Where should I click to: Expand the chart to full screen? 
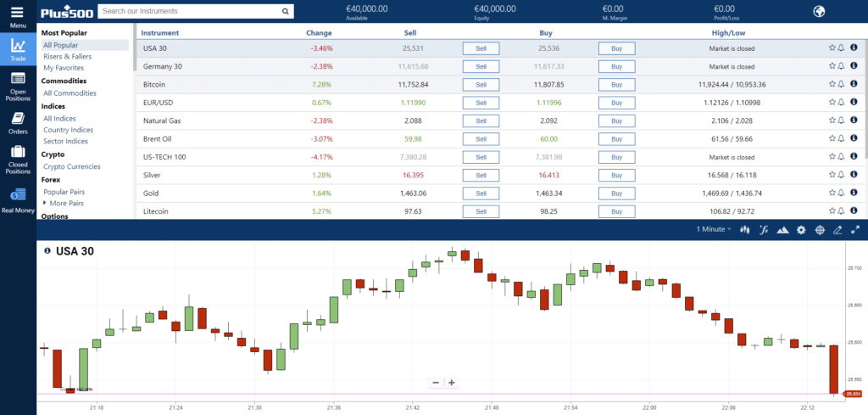click(x=855, y=229)
